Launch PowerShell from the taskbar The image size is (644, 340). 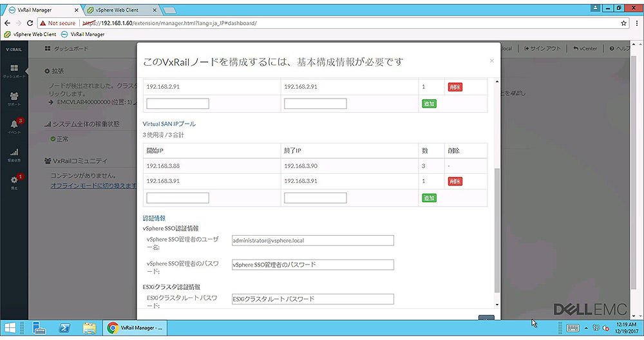pos(64,328)
